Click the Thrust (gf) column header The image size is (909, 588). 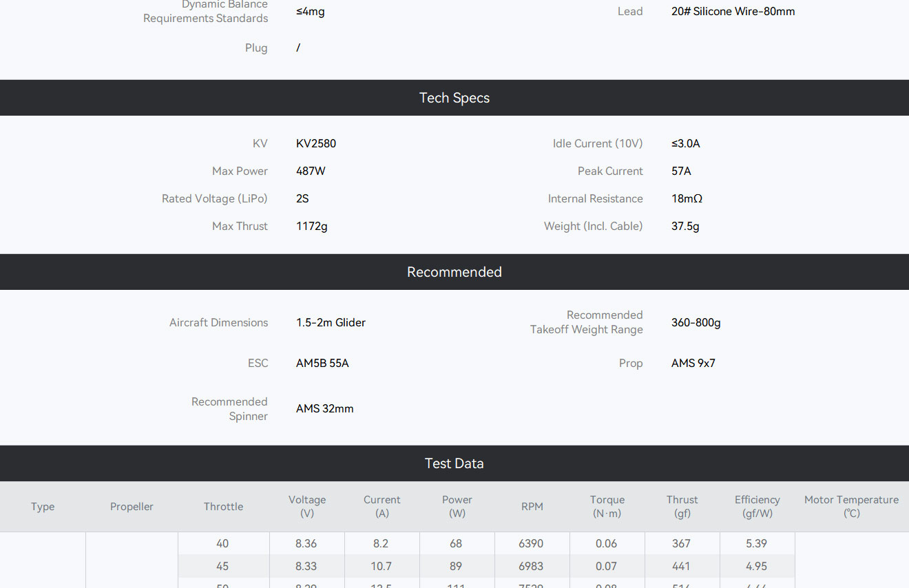click(x=682, y=506)
